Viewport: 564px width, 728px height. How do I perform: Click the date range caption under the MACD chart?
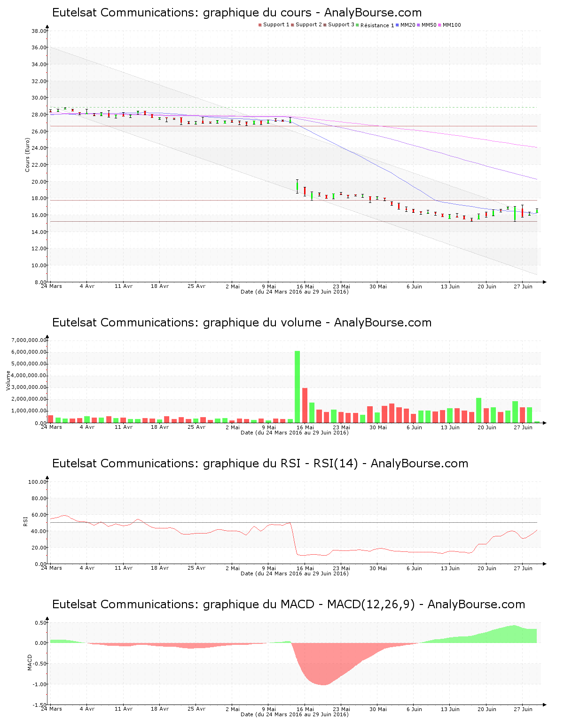[295, 714]
